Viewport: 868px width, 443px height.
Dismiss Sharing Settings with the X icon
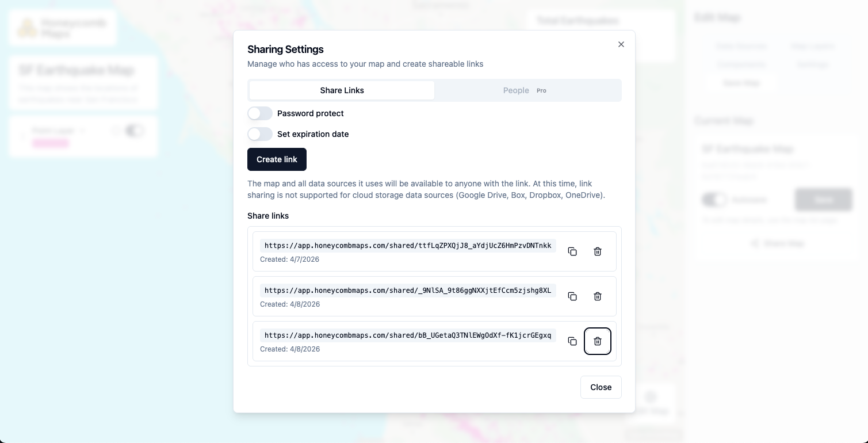[621, 44]
